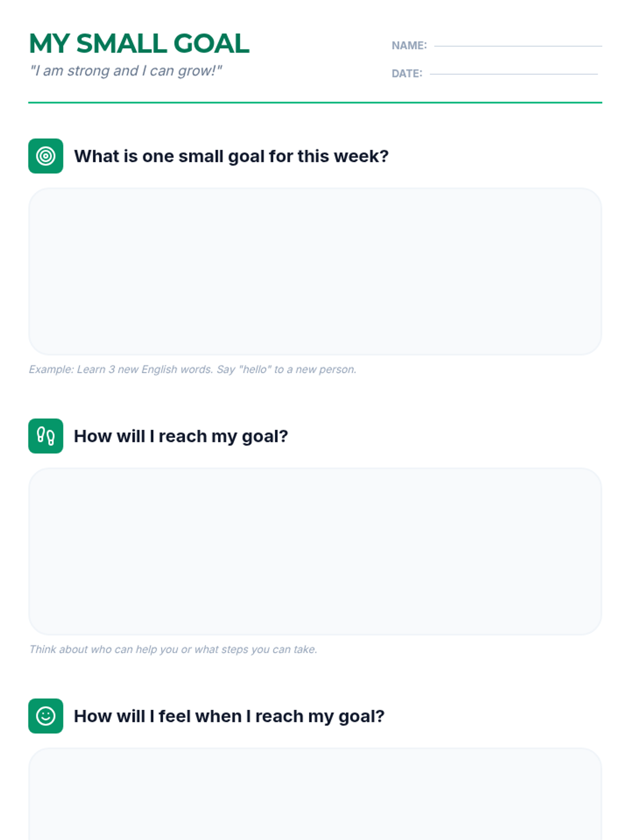The image size is (630, 840).
Task: Click the small goal answer box
Action: (x=315, y=271)
